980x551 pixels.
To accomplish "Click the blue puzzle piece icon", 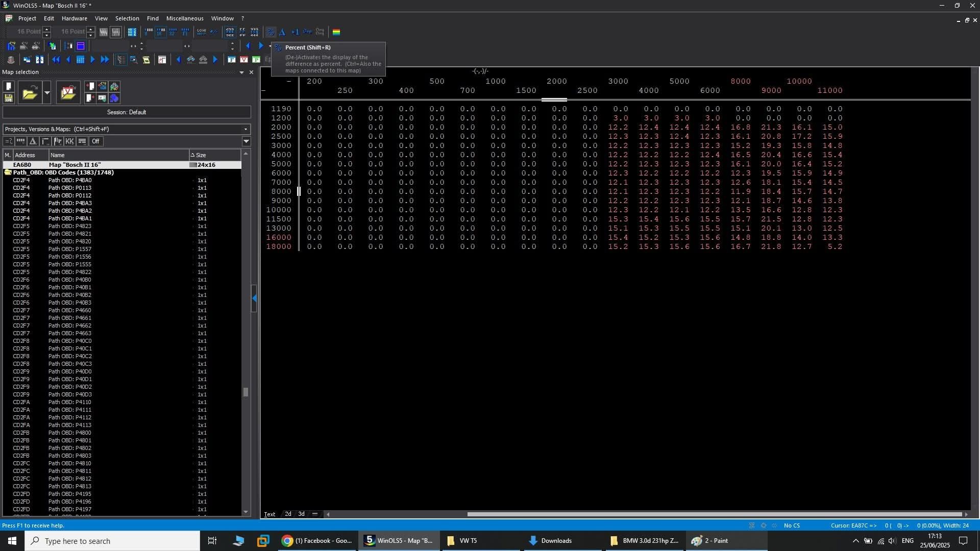I will (114, 98).
